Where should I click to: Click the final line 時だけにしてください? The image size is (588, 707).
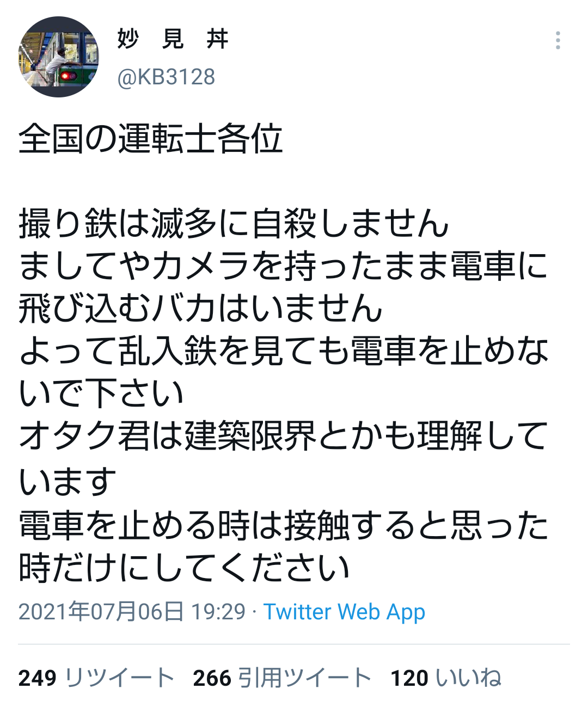(x=184, y=568)
